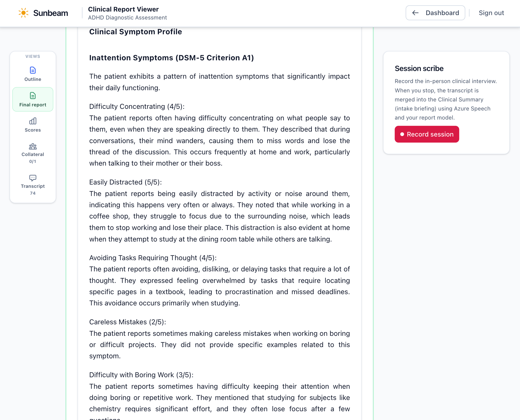Click the back arrow beside Dashboard

click(x=415, y=13)
